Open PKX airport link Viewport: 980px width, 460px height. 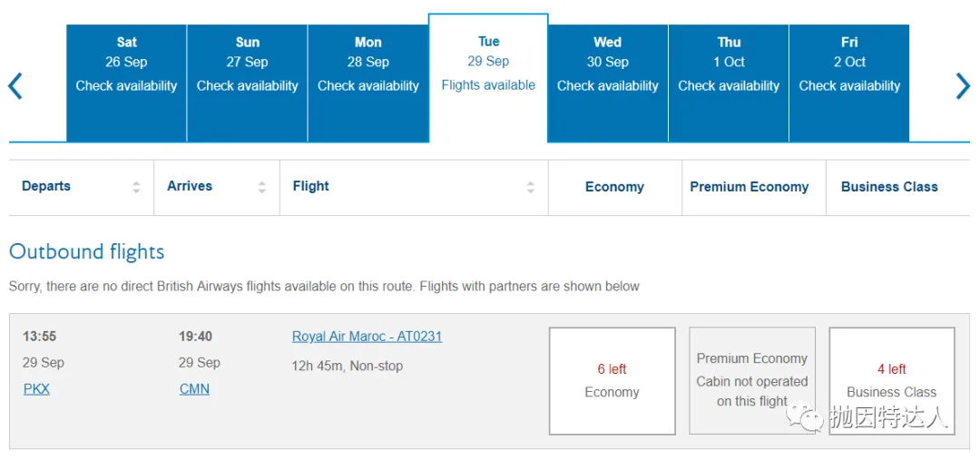point(36,389)
